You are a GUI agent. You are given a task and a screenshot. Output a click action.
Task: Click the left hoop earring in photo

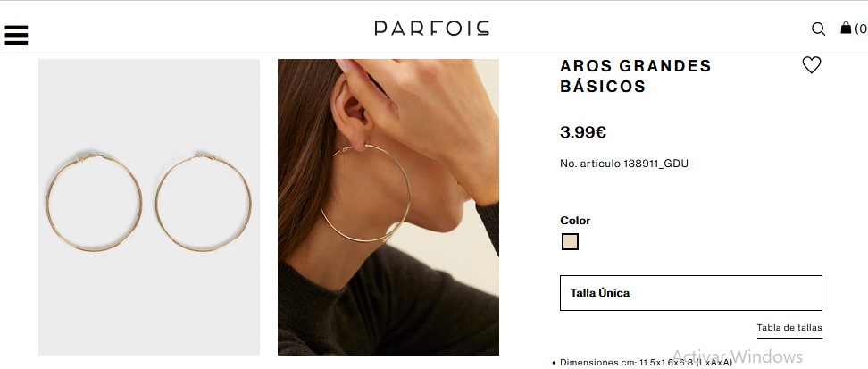click(94, 203)
